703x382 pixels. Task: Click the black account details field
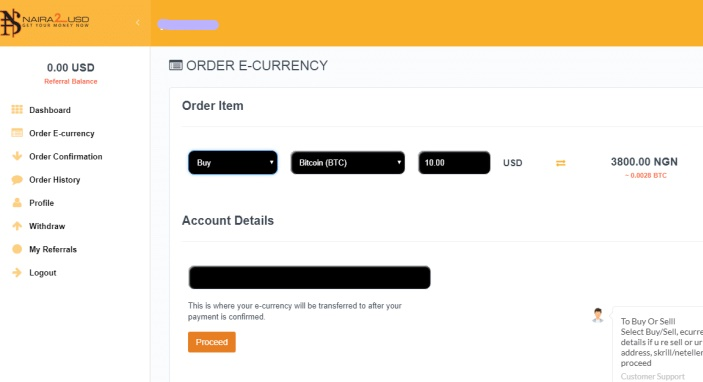click(309, 277)
